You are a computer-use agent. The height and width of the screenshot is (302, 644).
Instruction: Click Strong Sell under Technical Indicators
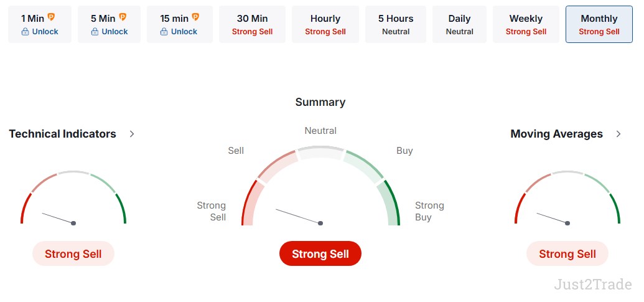pyautogui.click(x=73, y=253)
